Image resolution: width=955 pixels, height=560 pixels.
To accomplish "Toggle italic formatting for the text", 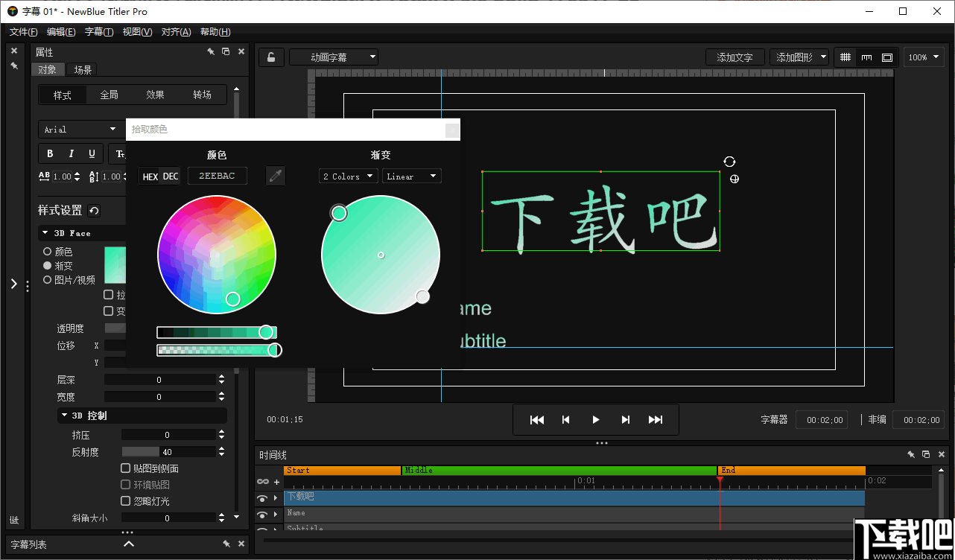I will pyautogui.click(x=69, y=153).
